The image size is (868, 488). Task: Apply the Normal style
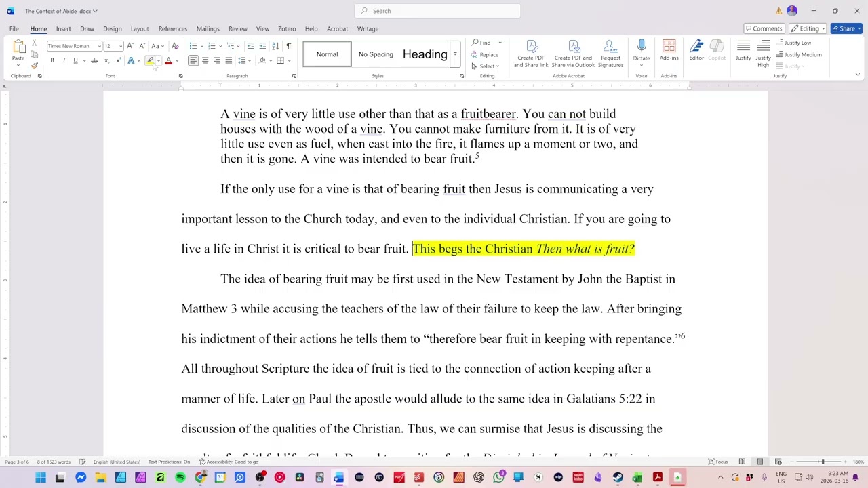click(327, 54)
